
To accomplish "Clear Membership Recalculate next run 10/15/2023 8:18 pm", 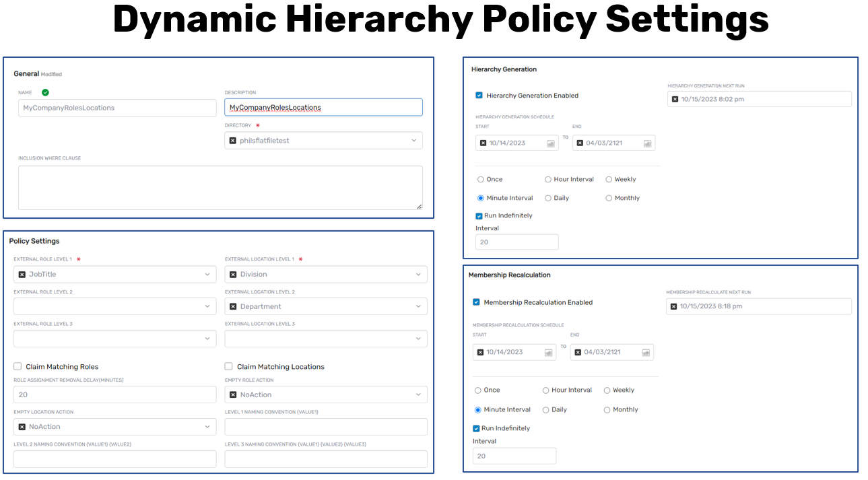I will [x=675, y=306].
